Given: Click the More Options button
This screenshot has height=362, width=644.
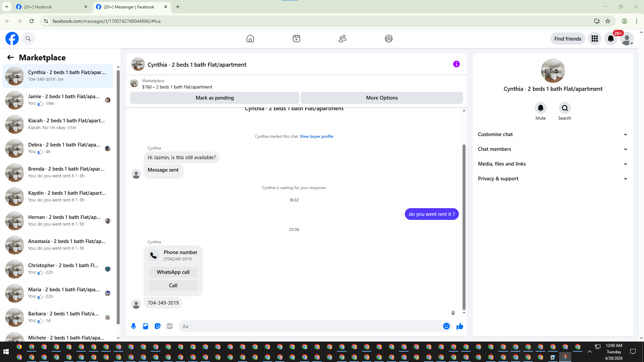Looking at the screenshot, I should coord(382,98).
